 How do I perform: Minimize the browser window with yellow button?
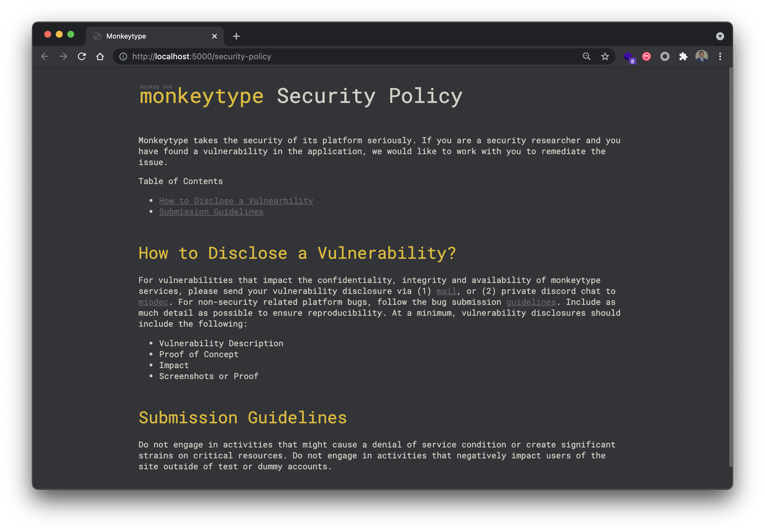[59, 34]
